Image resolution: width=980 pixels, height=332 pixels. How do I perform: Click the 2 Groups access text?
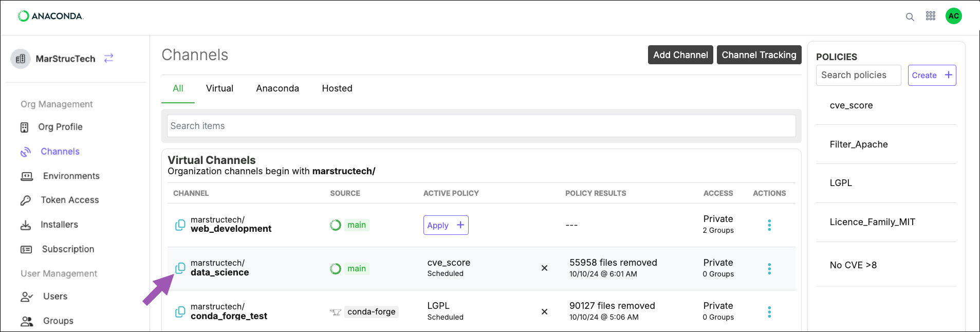click(x=718, y=230)
